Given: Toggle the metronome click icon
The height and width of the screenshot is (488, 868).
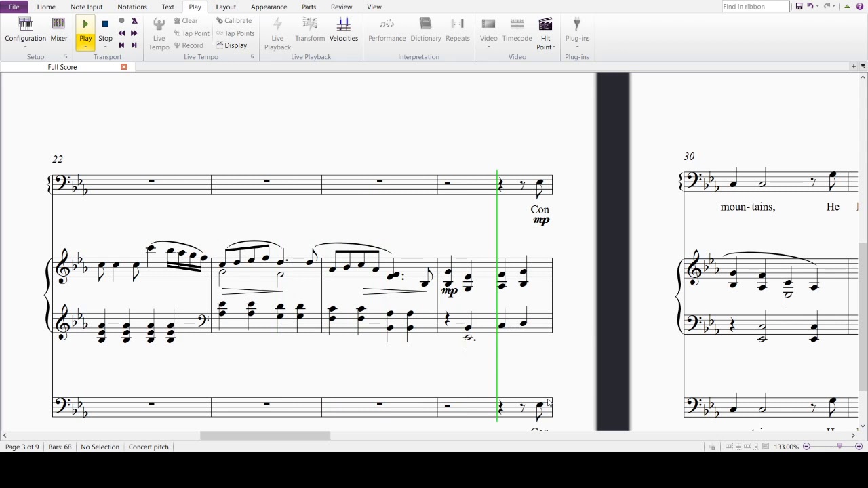Looking at the screenshot, I should coord(134,21).
